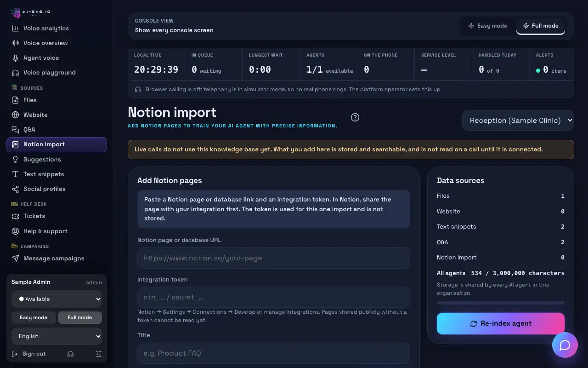Viewport: 588px width, 368px height.
Task: Open the English language dropdown
Action: pyautogui.click(x=57, y=336)
